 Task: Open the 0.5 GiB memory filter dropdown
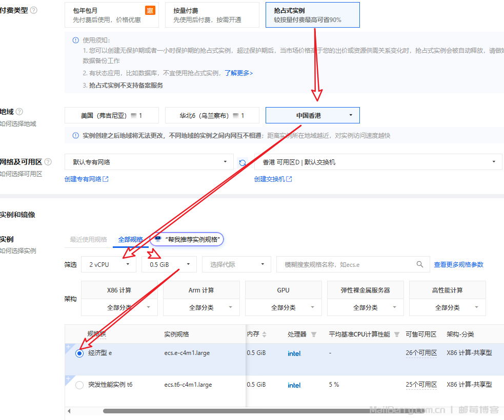[169, 264]
